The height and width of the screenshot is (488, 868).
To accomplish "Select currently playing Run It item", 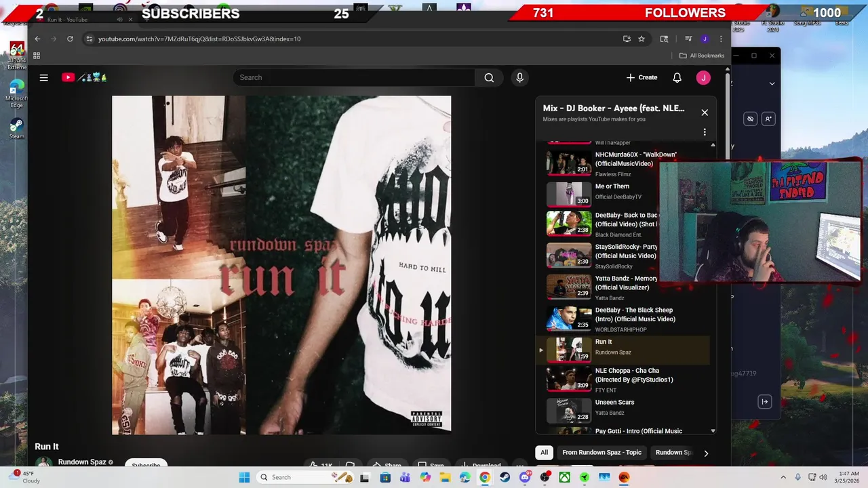I will pos(623,350).
